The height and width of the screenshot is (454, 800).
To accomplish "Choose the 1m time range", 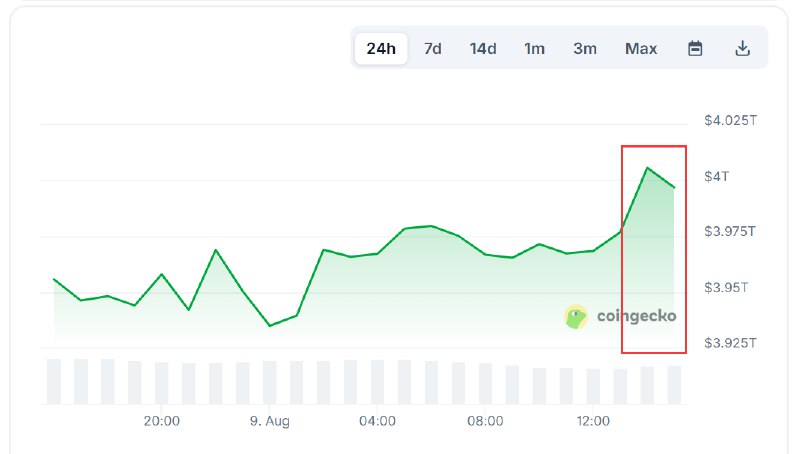I will (x=534, y=48).
